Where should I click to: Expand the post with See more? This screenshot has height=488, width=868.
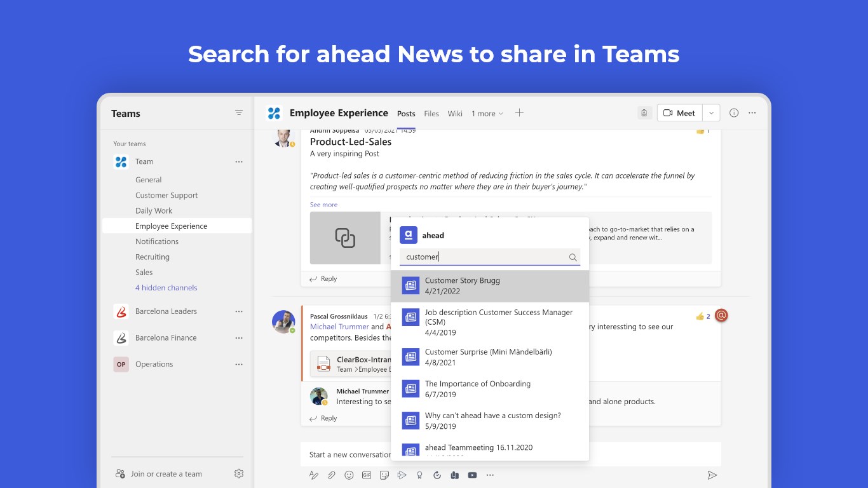click(323, 205)
